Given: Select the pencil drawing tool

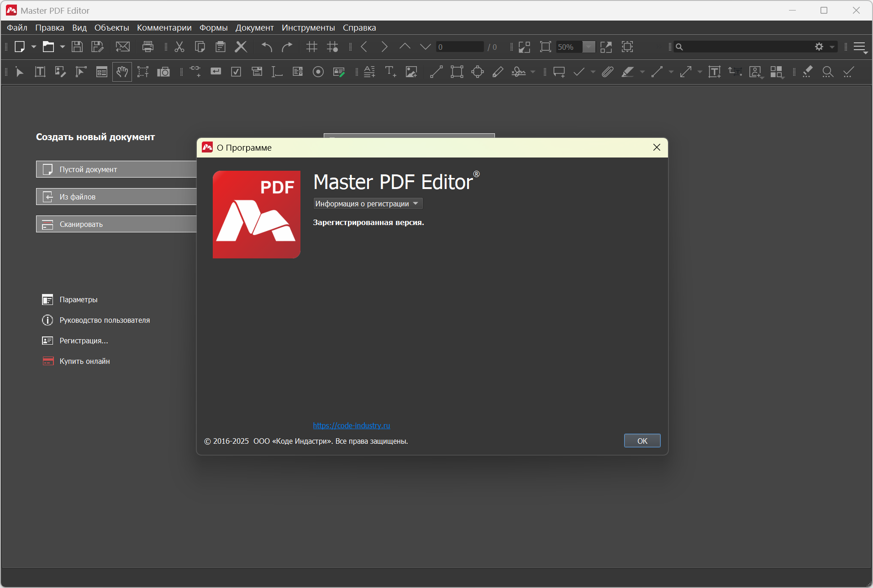Looking at the screenshot, I should [498, 72].
